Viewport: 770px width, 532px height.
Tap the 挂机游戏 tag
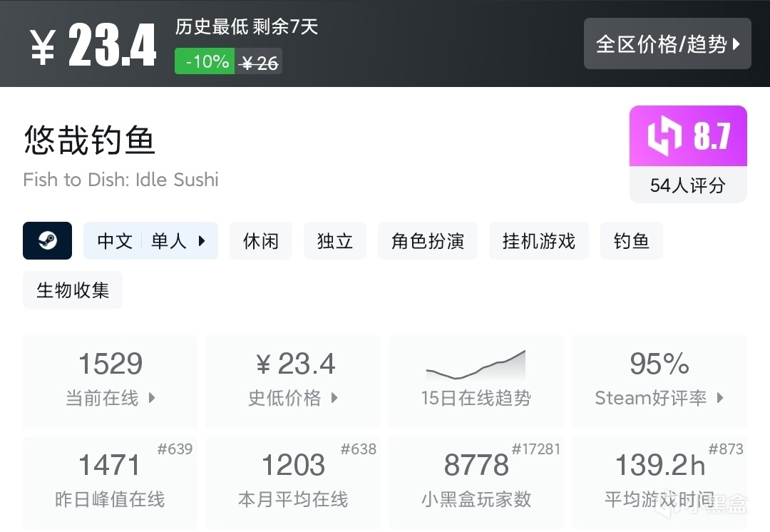[538, 241]
